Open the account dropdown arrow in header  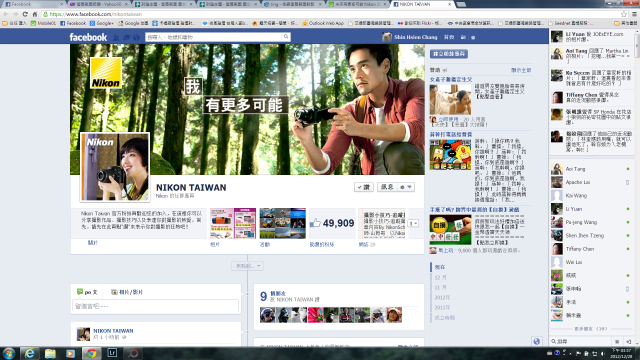tap(473, 37)
